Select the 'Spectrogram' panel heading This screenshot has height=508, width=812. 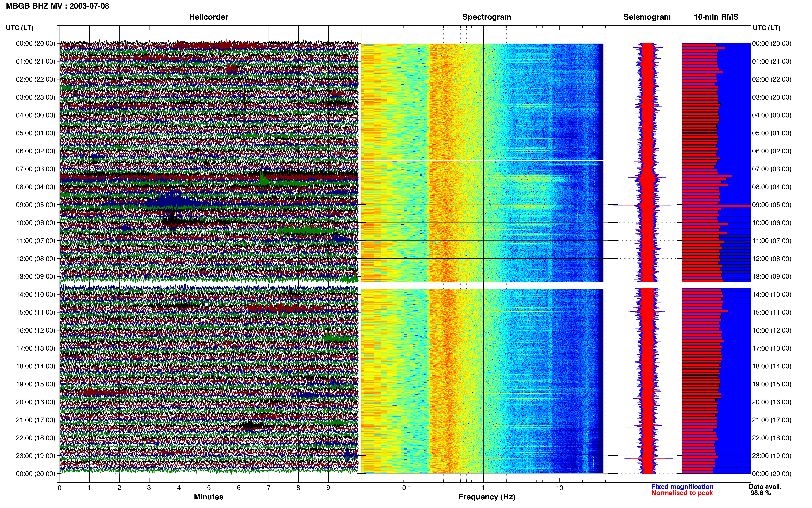487,17
